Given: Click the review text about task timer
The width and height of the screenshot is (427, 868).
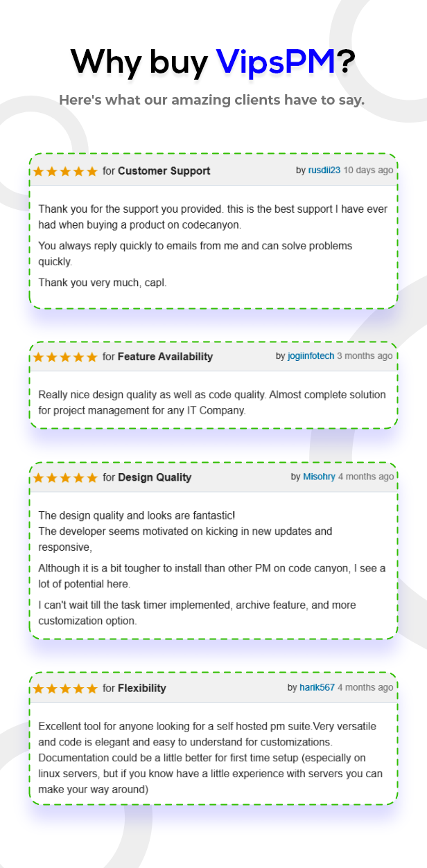Looking at the screenshot, I should [198, 613].
